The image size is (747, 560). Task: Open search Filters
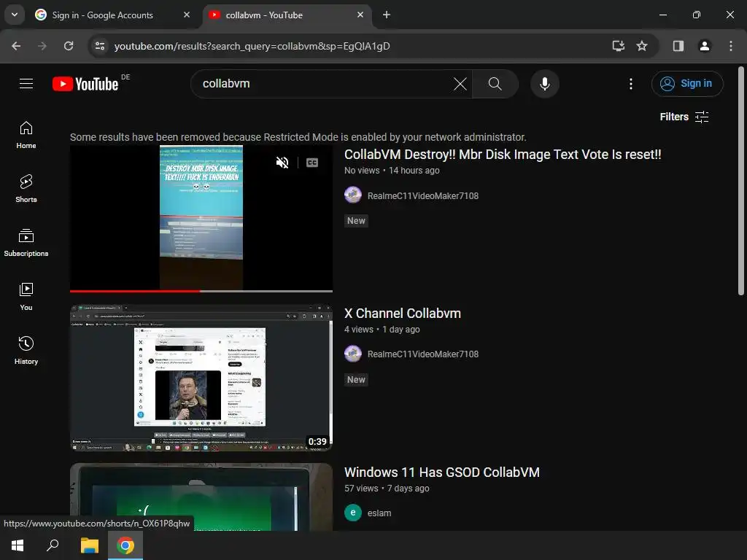click(684, 117)
